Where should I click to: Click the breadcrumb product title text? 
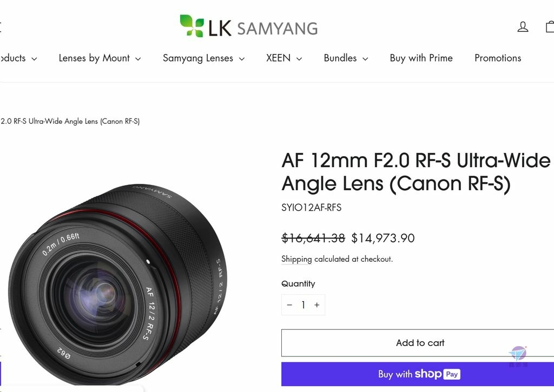coord(70,122)
